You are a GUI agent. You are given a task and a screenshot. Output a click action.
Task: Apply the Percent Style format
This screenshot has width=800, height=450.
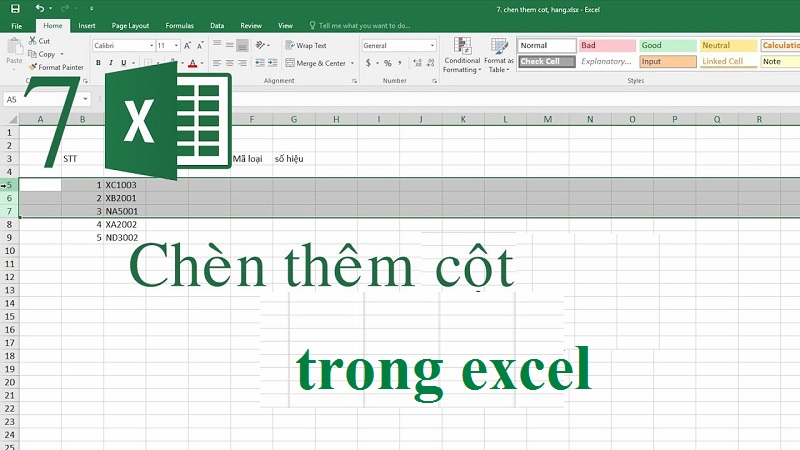(388, 63)
